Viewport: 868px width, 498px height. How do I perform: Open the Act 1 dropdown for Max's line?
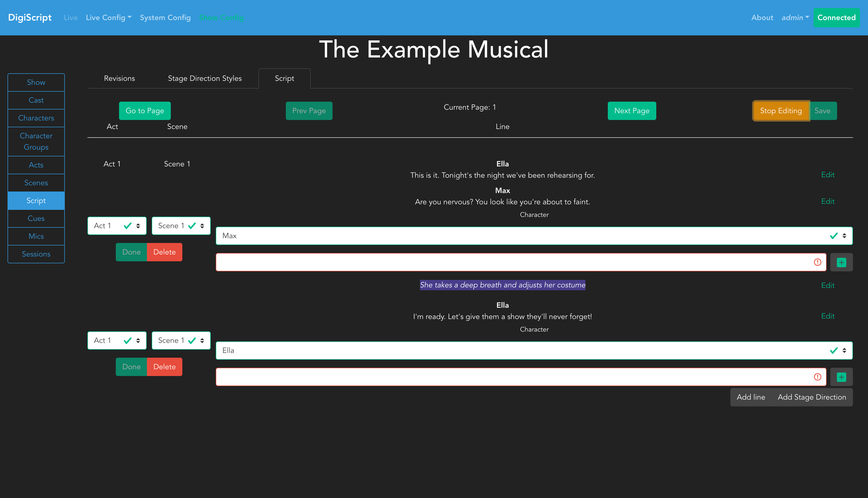(x=117, y=226)
